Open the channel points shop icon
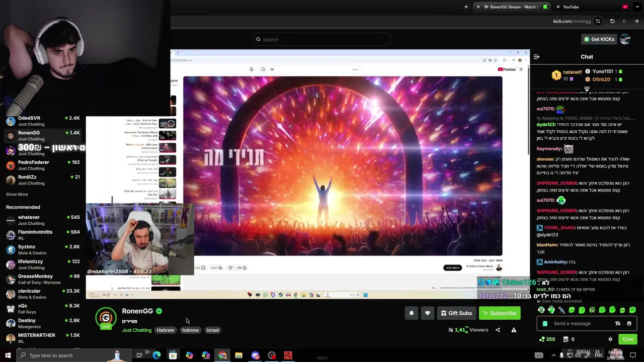Image resolution: width=644 pixels, height=362 pixels. (566, 339)
